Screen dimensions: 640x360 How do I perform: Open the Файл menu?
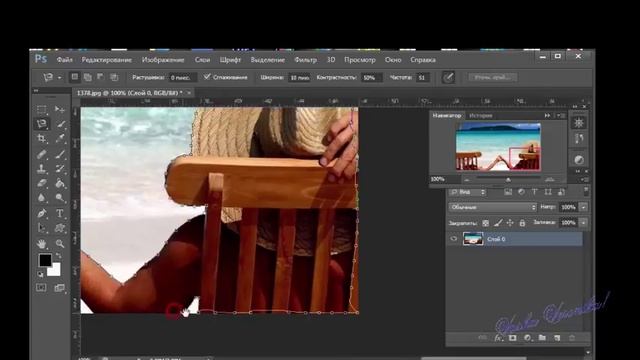pyautogui.click(x=64, y=60)
